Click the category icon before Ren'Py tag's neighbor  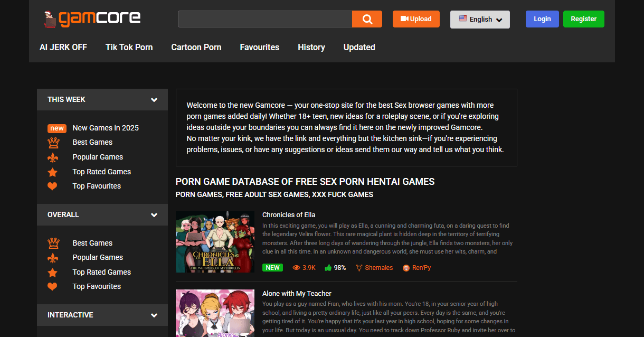(359, 268)
